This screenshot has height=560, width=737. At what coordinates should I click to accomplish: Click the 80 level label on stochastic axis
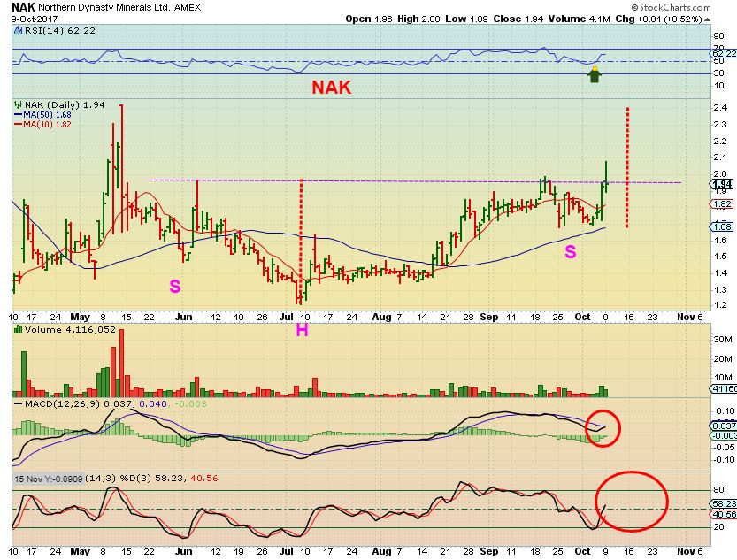coord(718,489)
